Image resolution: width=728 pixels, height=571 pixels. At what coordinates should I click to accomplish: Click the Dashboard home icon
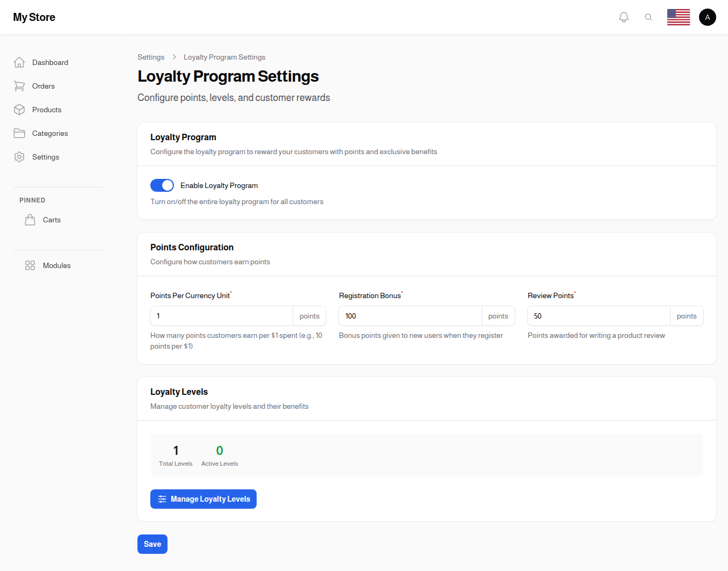click(19, 62)
